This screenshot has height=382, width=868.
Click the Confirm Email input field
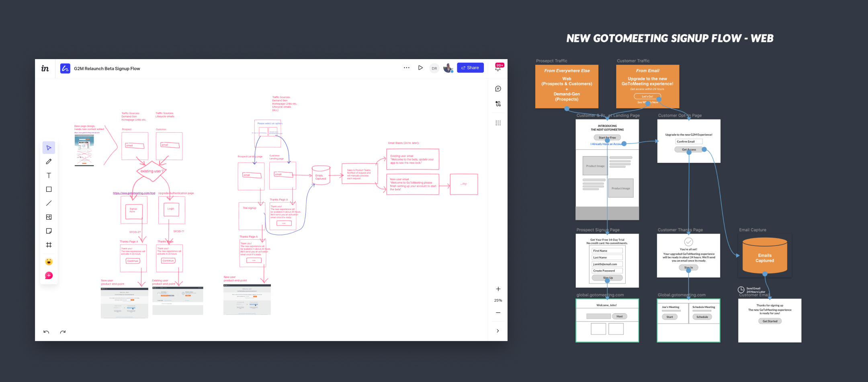(689, 142)
